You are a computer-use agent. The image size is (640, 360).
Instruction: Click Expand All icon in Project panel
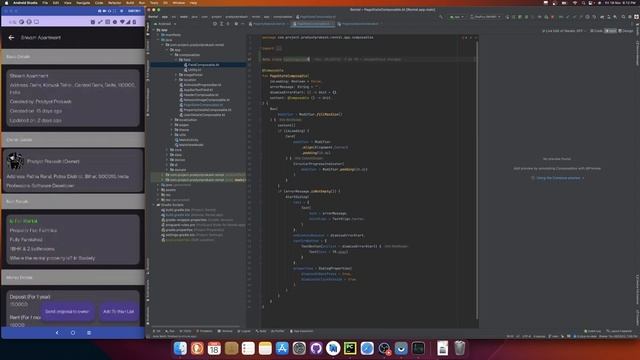[222, 24]
